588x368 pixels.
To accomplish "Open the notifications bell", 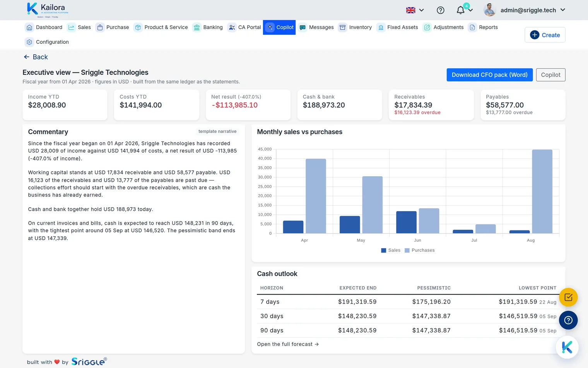I will (x=460, y=10).
